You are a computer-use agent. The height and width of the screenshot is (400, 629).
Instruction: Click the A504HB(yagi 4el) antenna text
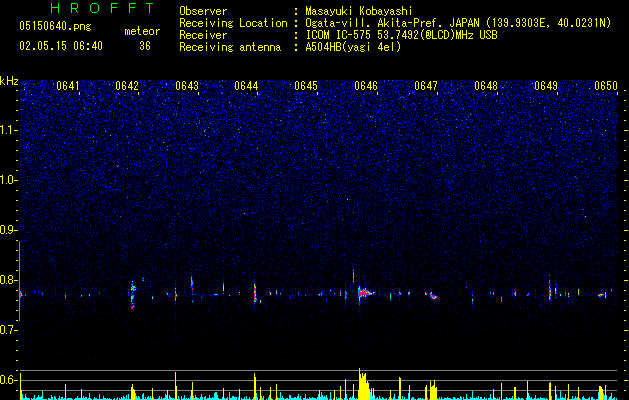click(353, 47)
